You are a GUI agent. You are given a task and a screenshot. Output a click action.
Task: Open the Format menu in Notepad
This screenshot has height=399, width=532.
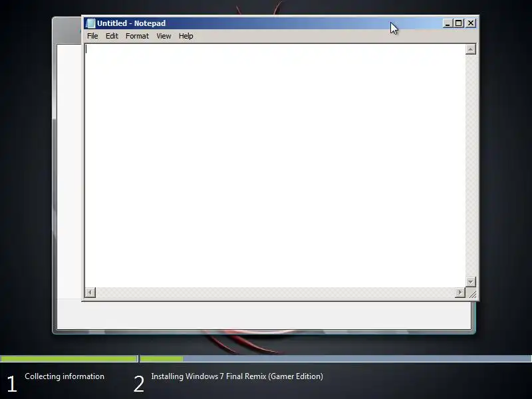pos(137,36)
